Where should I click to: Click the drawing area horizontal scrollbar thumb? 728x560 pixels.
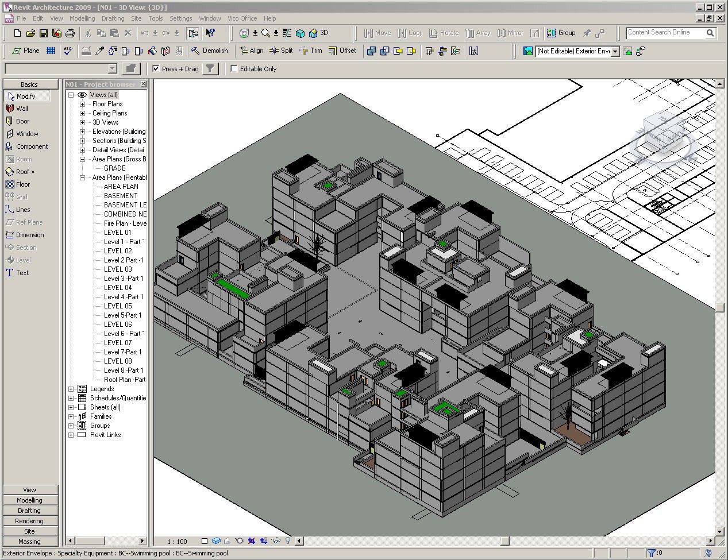505,540
